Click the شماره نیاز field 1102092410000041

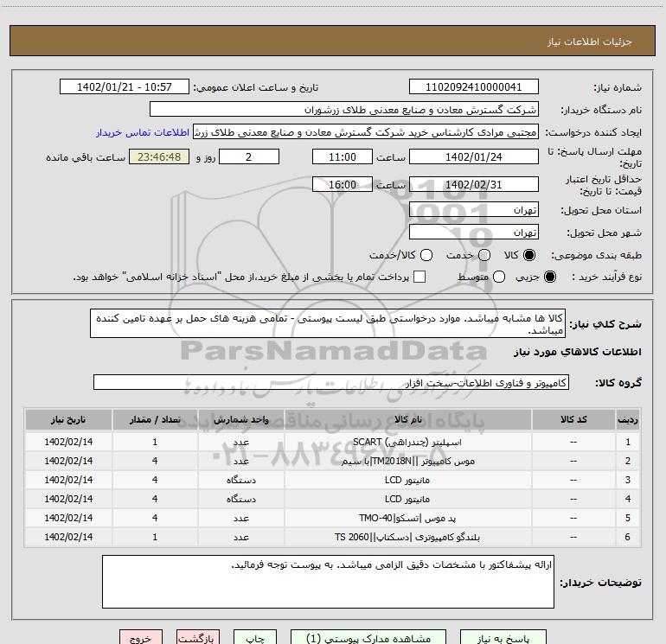[474, 87]
